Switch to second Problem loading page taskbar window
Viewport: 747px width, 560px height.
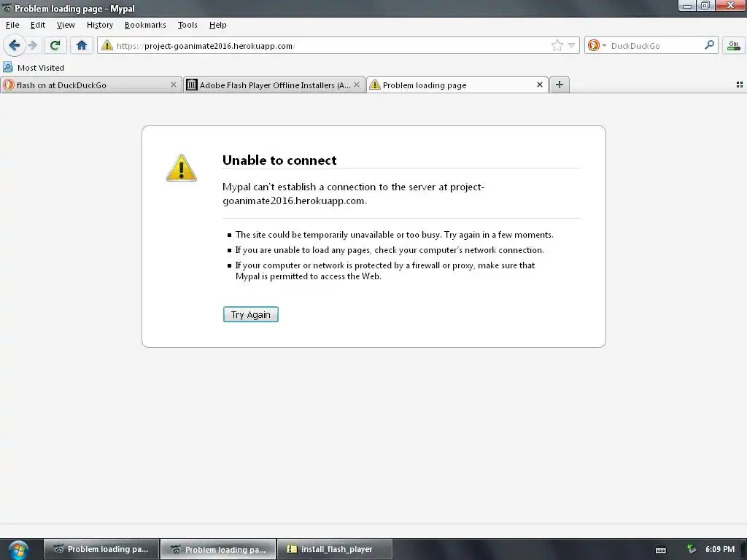tap(218, 549)
